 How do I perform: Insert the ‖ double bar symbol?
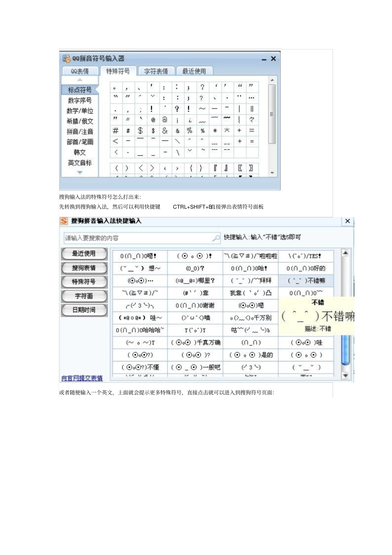point(252,109)
